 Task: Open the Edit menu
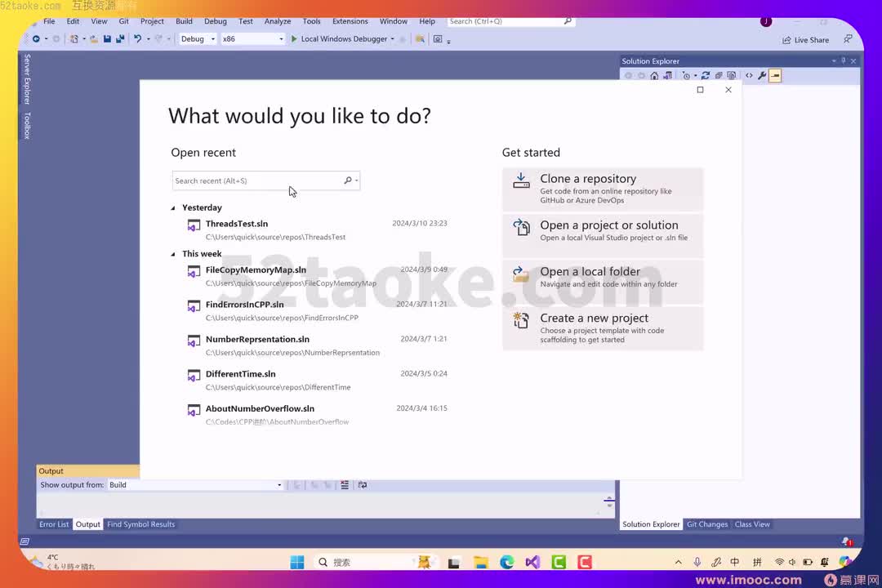coord(73,21)
